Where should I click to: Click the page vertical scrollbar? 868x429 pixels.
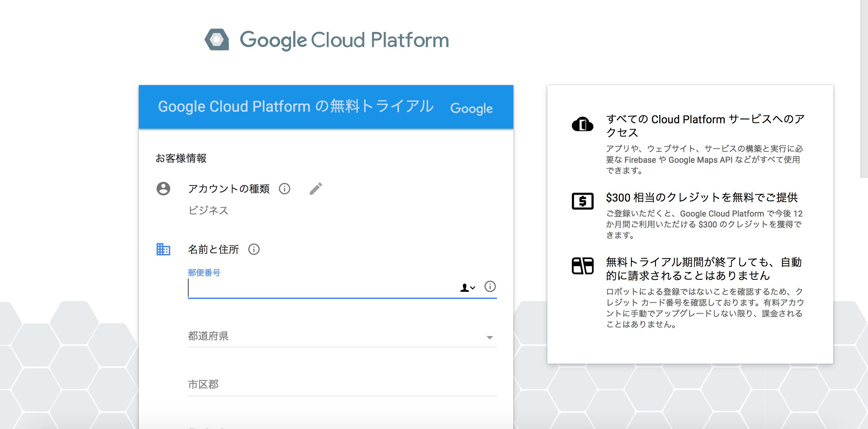point(864,89)
